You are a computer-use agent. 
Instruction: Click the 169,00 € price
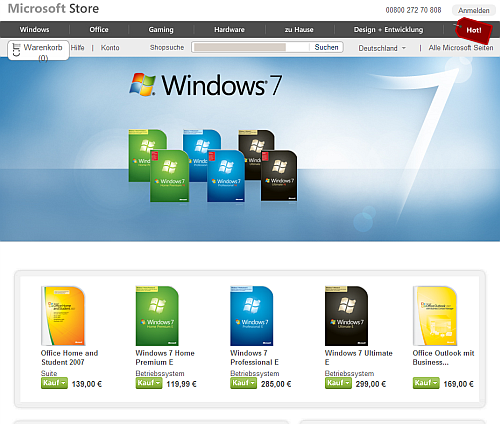(458, 384)
